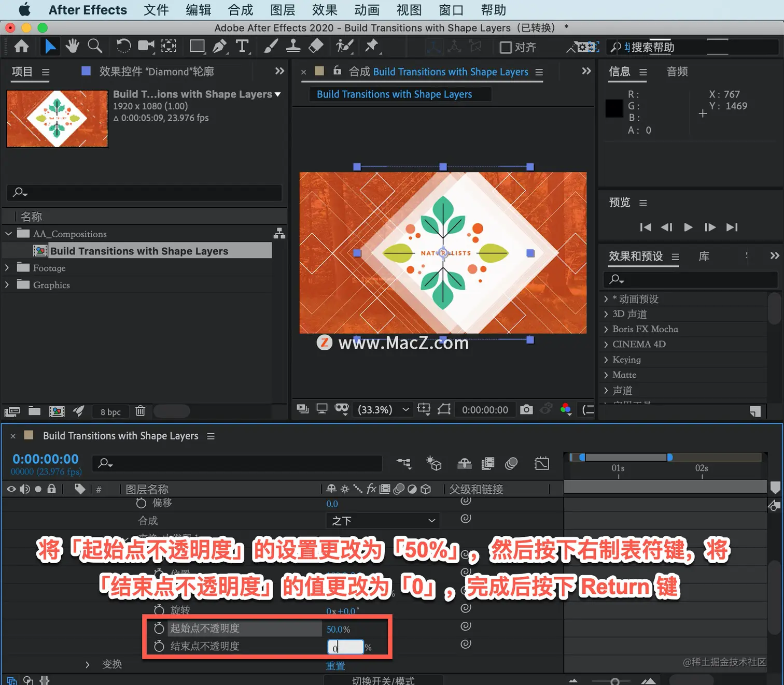Screen dimensions: 784x685
Task: Select the Rotation tool
Action: point(123,46)
